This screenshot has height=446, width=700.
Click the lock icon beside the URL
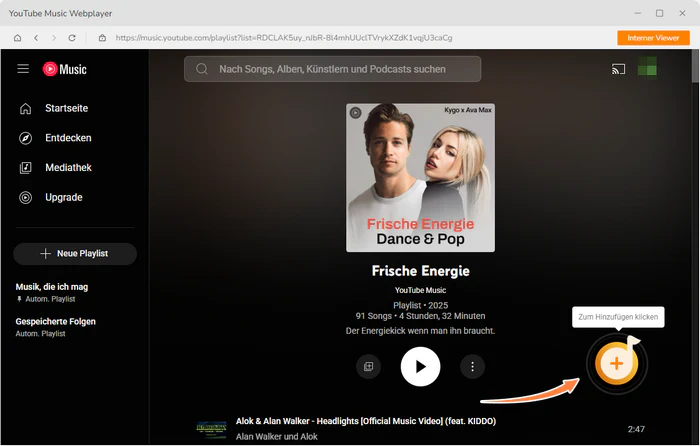pyautogui.click(x=102, y=38)
